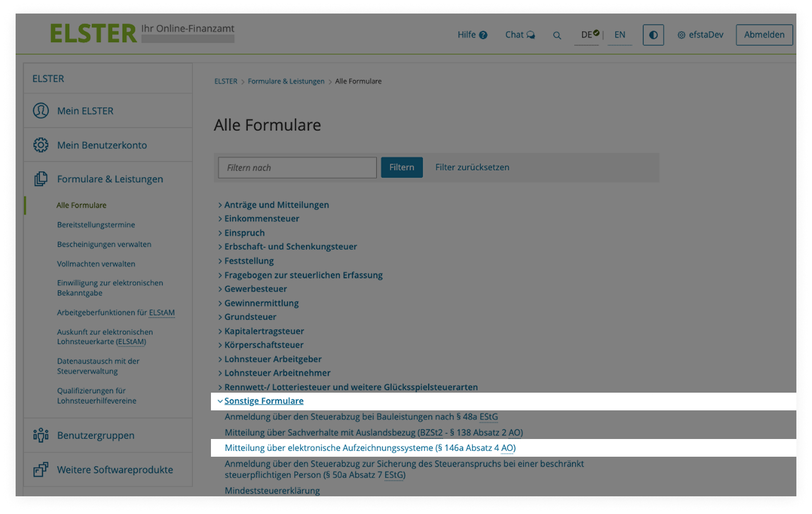Click the Filtern nach input field

[x=296, y=167]
